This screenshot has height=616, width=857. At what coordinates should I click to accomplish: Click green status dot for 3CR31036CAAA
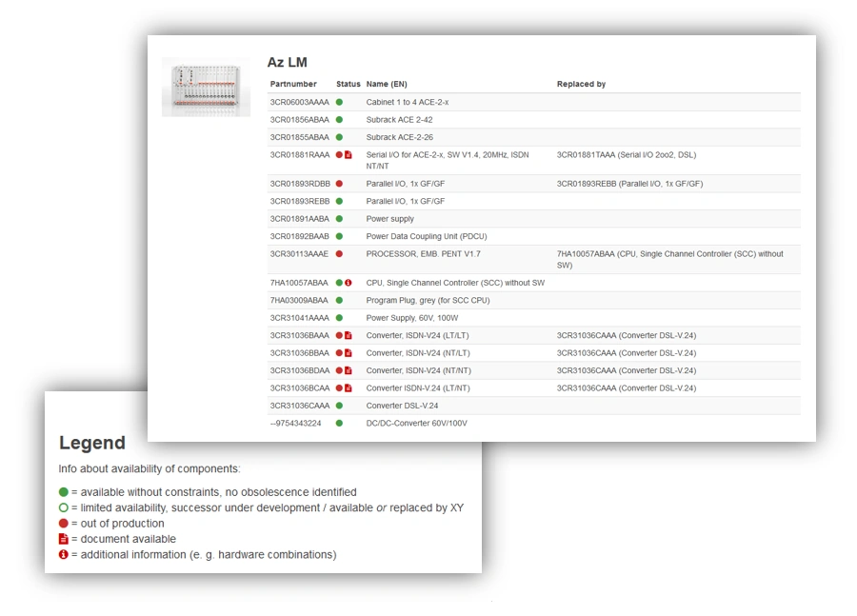click(x=339, y=406)
